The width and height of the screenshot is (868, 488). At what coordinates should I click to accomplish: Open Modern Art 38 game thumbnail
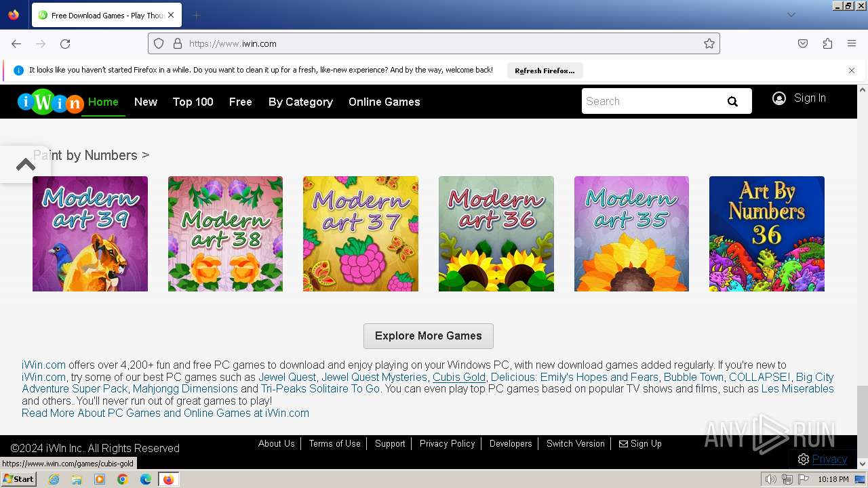tap(225, 234)
